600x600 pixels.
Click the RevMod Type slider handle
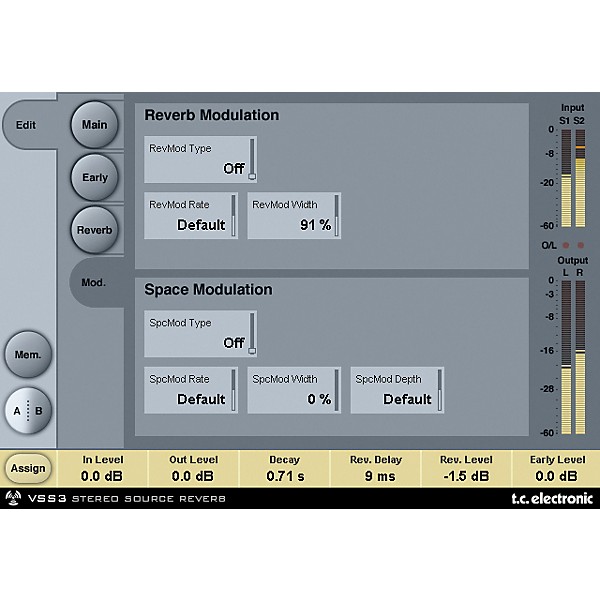click(252, 176)
